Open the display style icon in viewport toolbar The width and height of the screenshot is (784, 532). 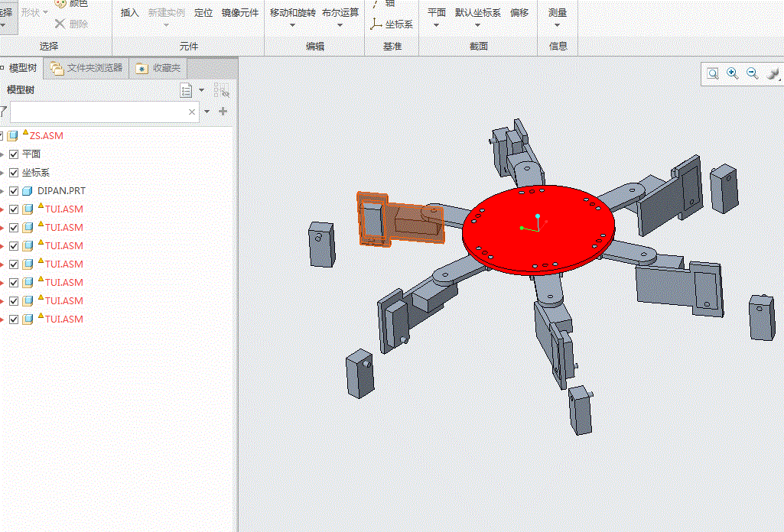coord(773,74)
